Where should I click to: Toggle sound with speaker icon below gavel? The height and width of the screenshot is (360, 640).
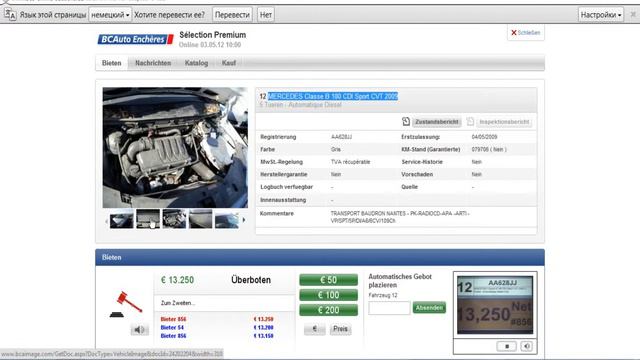[140, 329]
